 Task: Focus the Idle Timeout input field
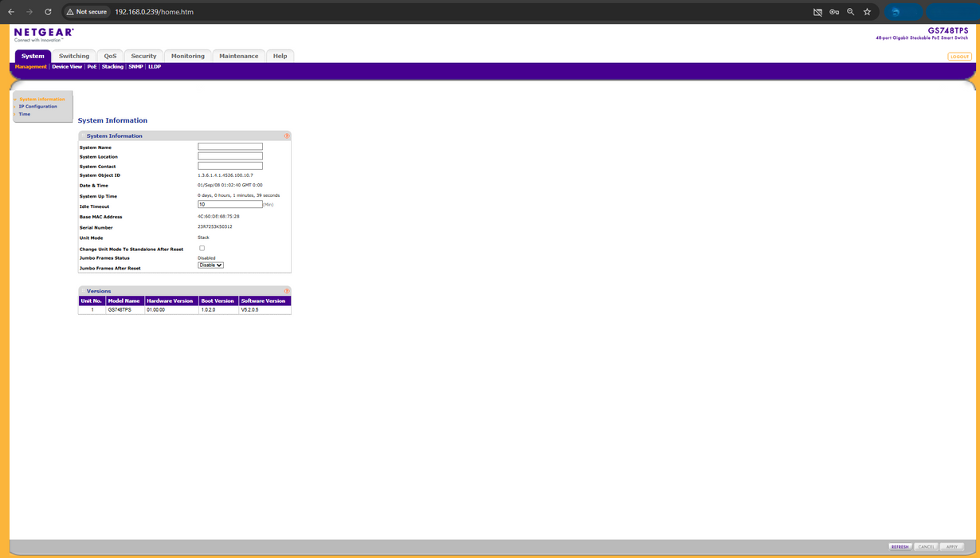(x=229, y=205)
